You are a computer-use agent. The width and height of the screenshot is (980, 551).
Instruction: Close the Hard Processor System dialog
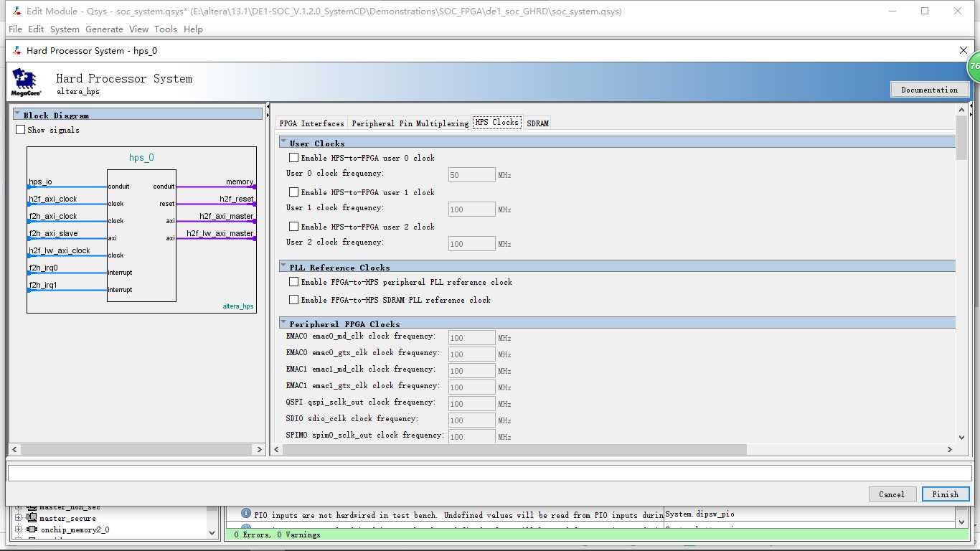point(963,50)
